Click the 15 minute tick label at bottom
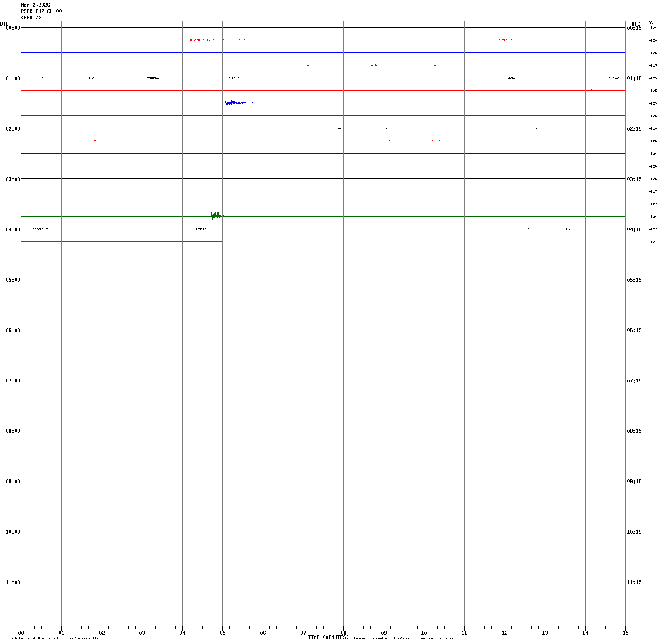The width and height of the screenshot is (659, 644). (625, 633)
